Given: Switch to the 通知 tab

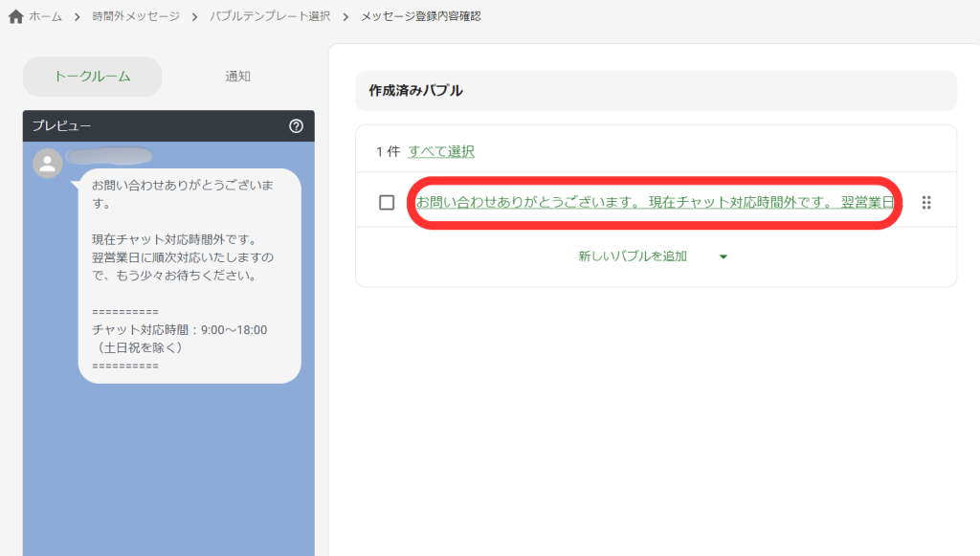Looking at the screenshot, I should [237, 77].
